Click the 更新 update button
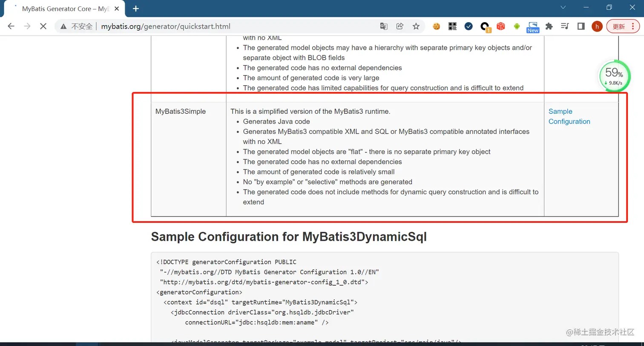Image resolution: width=644 pixels, height=346 pixels. (x=623, y=26)
